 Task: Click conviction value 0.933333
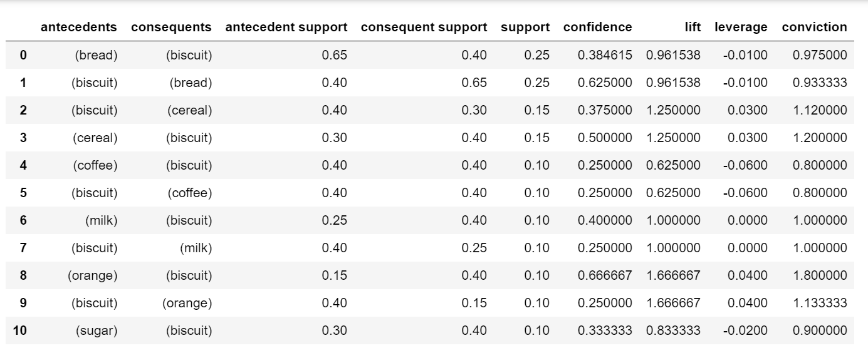820,83
